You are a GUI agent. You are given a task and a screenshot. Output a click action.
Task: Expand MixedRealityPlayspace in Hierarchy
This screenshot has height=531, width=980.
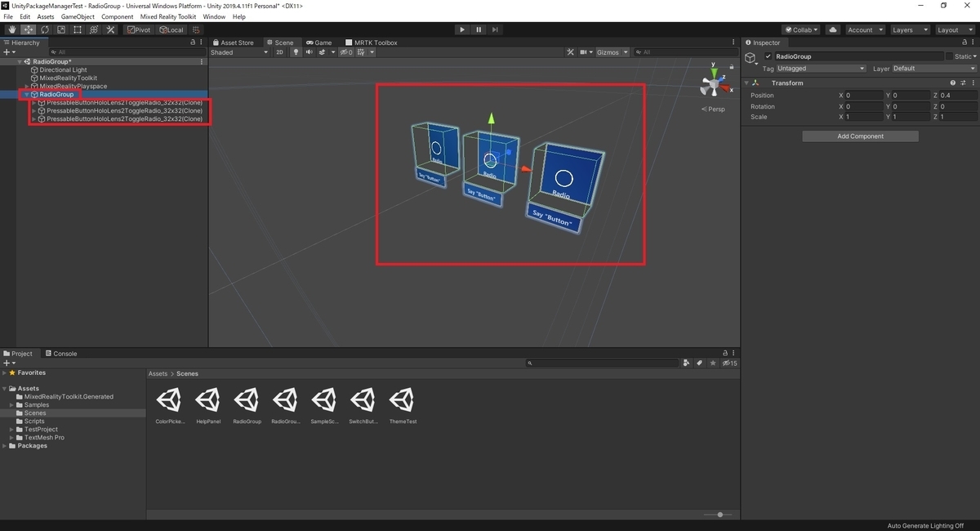(x=27, y=87)
